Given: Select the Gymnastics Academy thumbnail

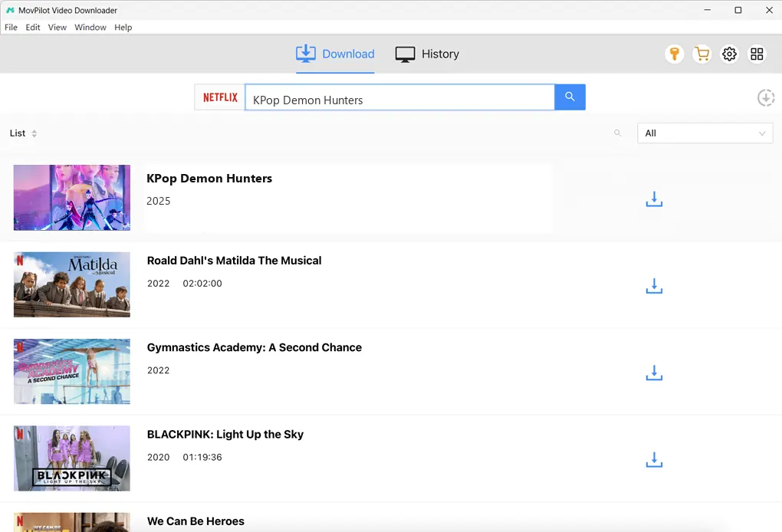Looking at the screenshot, I should (x=72, y=372).
